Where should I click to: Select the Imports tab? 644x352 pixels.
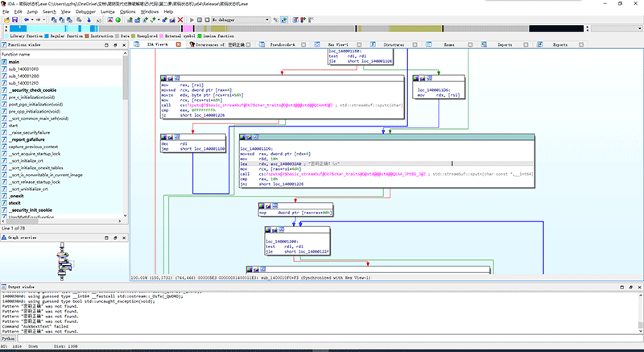pyautogui.click(x=504, y=45)
